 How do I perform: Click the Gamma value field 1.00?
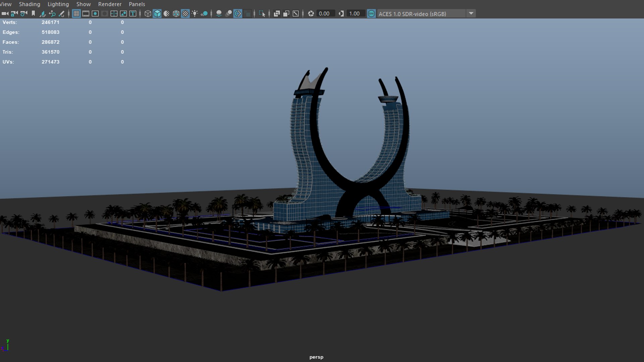point(356,14)
